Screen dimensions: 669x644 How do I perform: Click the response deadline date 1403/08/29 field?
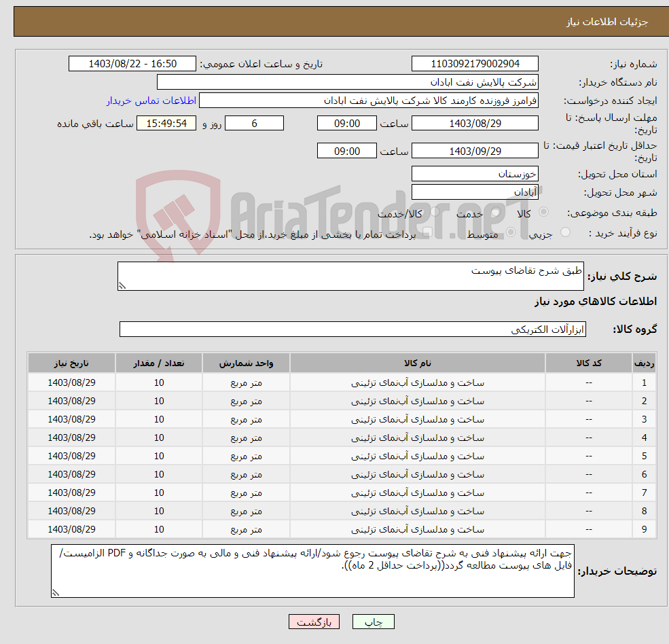(475, 124)
